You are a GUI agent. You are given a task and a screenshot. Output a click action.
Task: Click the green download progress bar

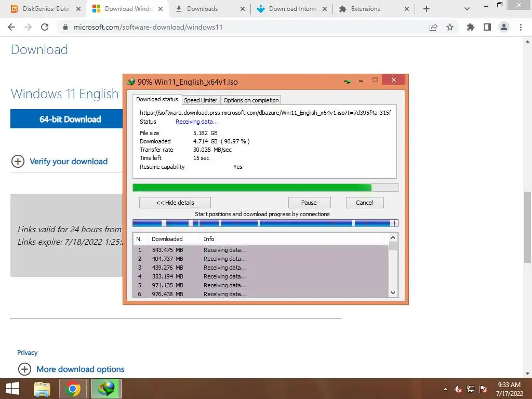click(x=265, y=188)
